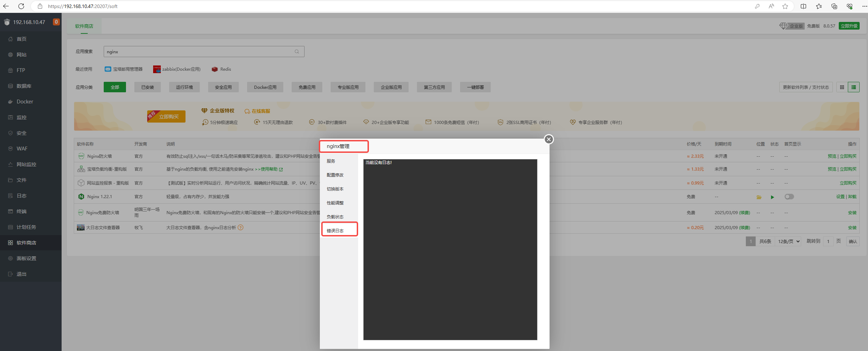This screenshot has height=351, width=868.
Task: Click 设置 for Nginx 1.22.1
Action: pos(841,197)
